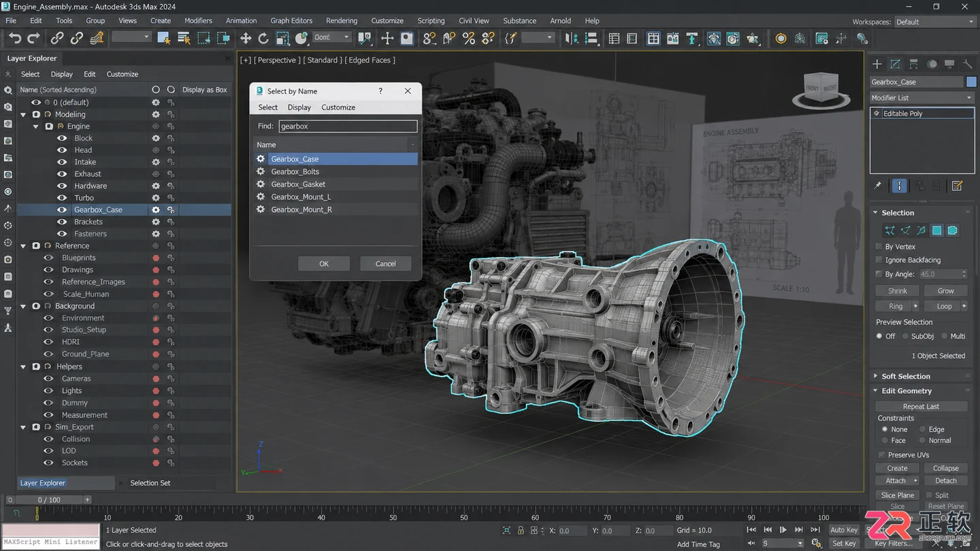Open the Utilities wrench tab

967,64
